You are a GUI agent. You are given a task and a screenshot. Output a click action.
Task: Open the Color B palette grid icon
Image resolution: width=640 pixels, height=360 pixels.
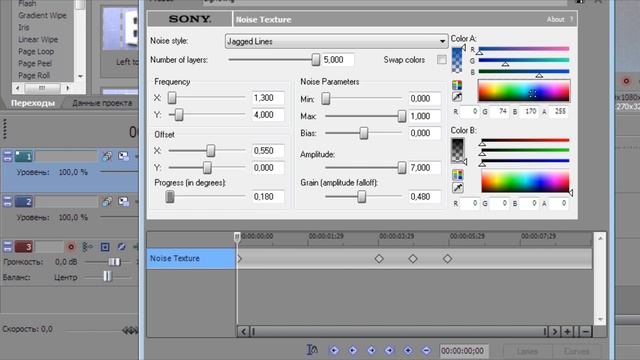pos(458,175)
